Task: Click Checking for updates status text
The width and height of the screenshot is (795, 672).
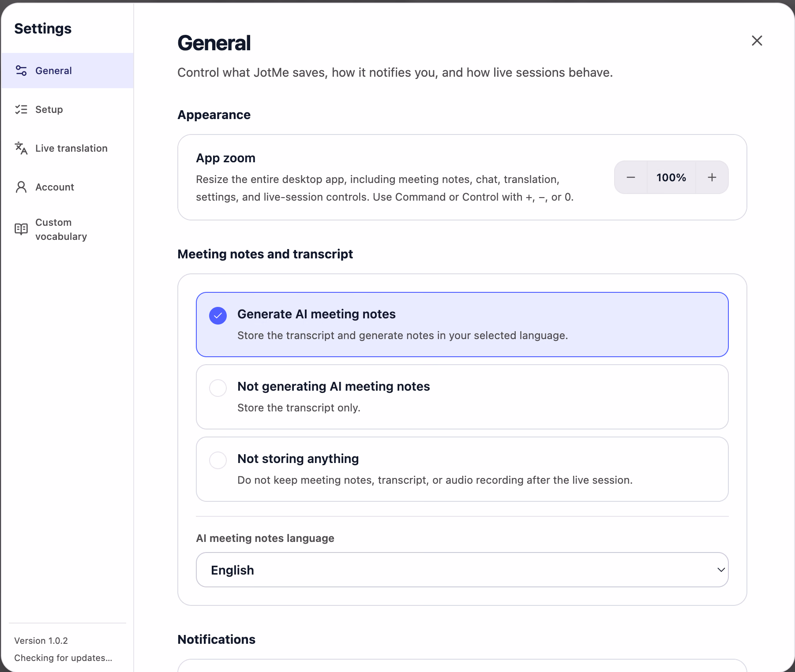Action: [x=63, y=657]
